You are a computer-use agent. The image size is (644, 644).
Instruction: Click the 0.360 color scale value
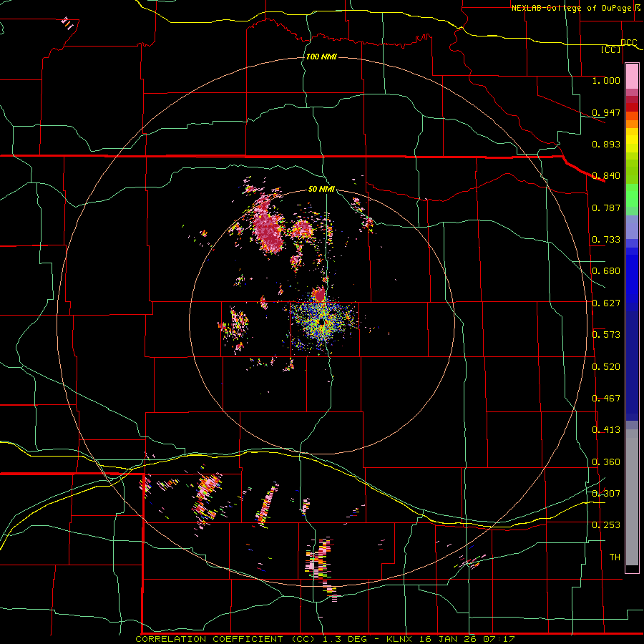[x=606, y=462]
